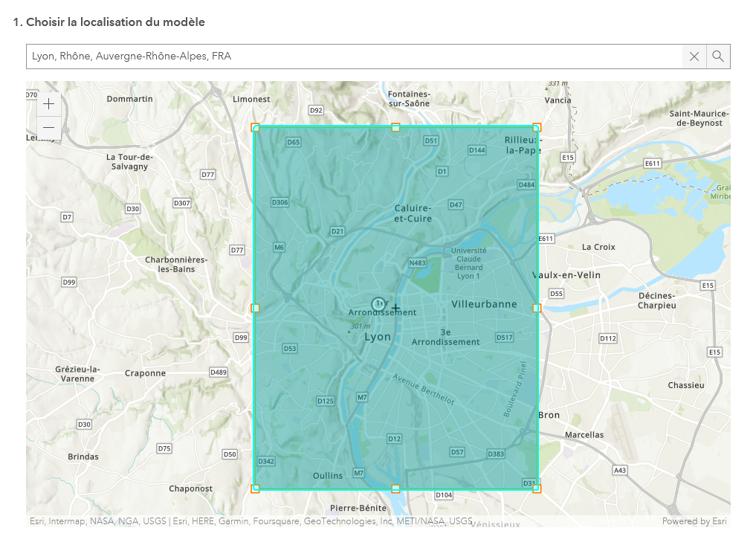This screenshot has width=756, height=548.
Task: Click the Avenue Berthelot street label
Action: pos(424,390)
